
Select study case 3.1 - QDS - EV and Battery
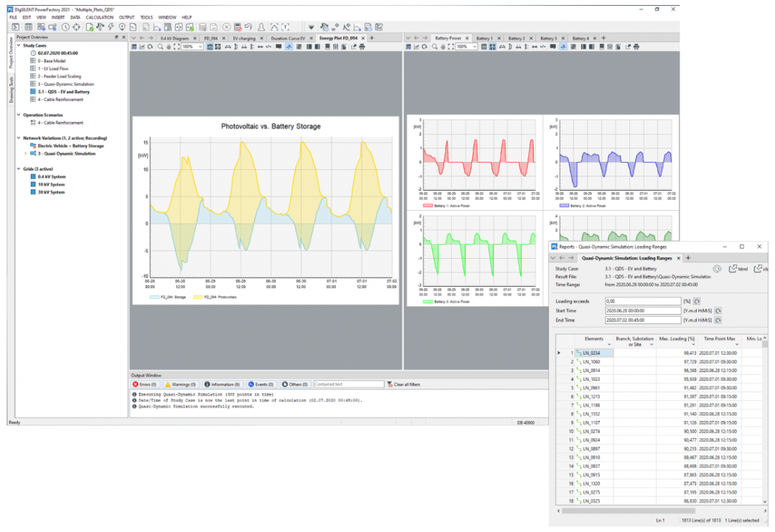pyautogui.click(x=63, y=92)
